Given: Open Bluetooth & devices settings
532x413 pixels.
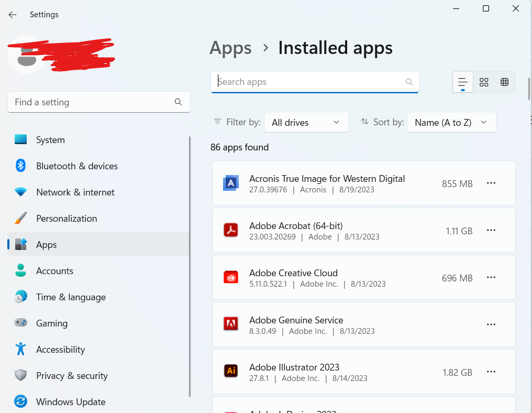Looking at the screenshot, I should tap(98, 166).
